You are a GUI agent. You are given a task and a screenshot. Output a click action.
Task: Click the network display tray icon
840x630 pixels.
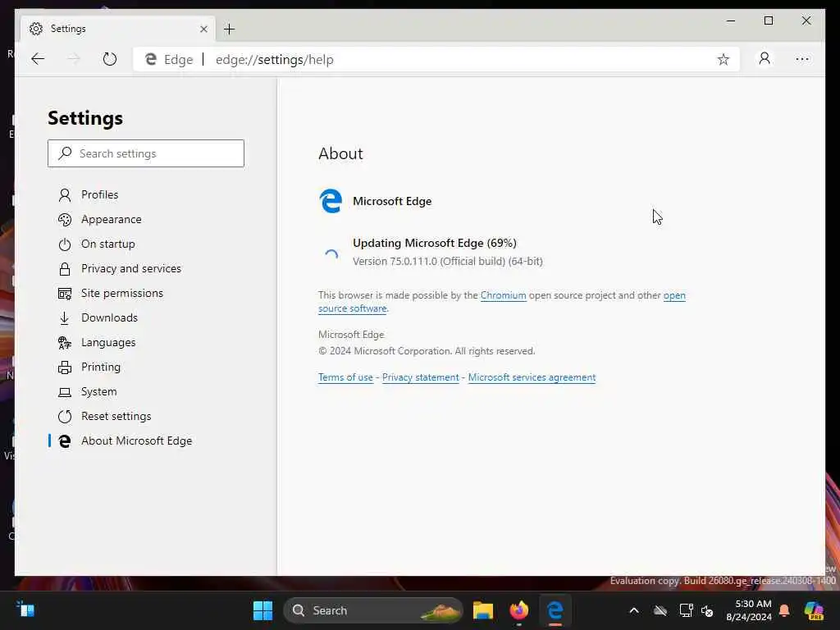point(687,610)
